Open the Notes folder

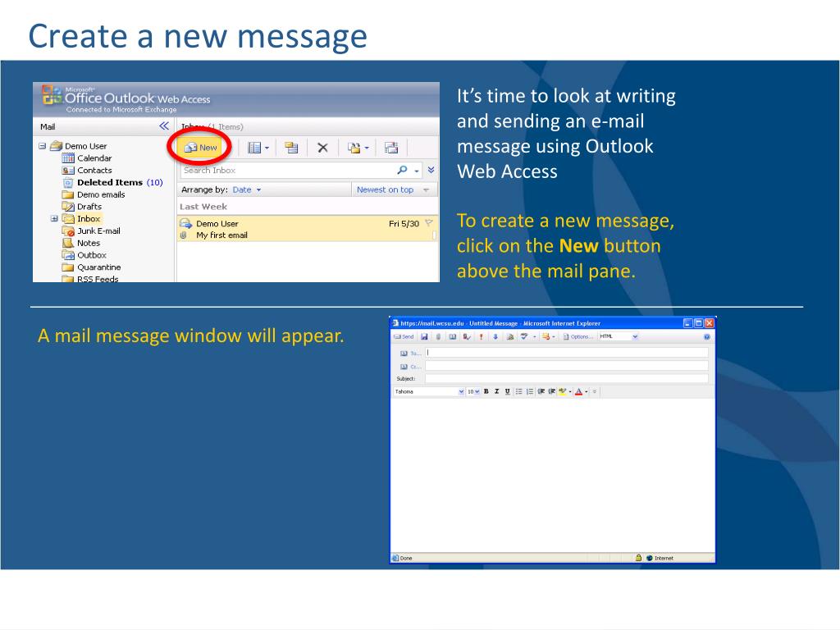(81, 243)
